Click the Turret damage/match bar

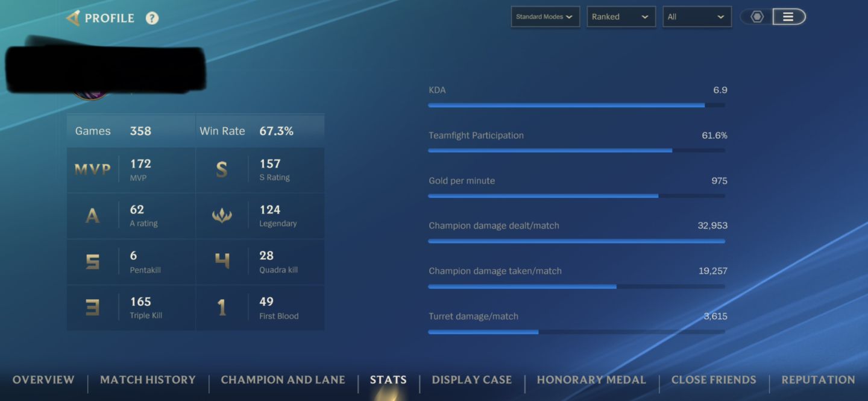(576, 332)
